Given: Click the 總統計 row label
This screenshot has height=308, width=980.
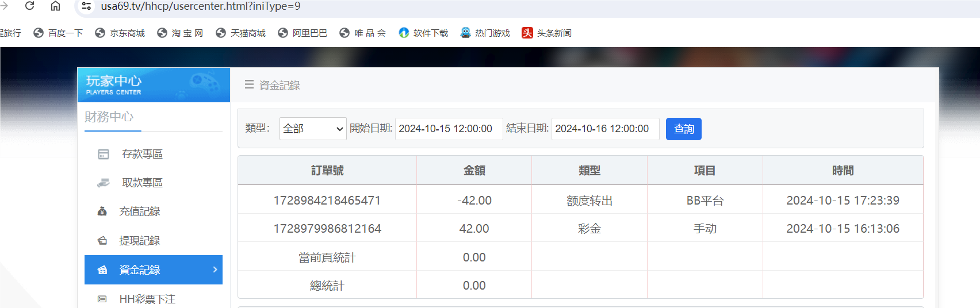Looking at the screenshot, I should [x=327, y=286].
